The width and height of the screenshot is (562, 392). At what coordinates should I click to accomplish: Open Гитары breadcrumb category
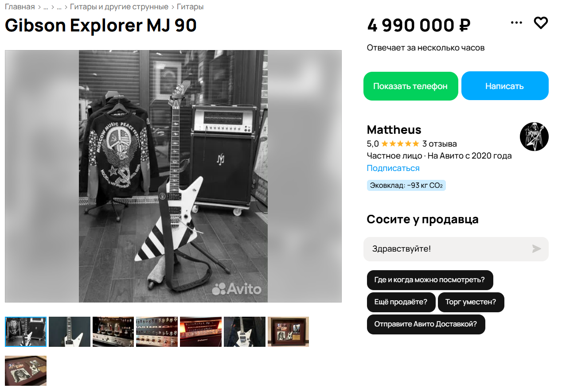click(x=190, y=7)
